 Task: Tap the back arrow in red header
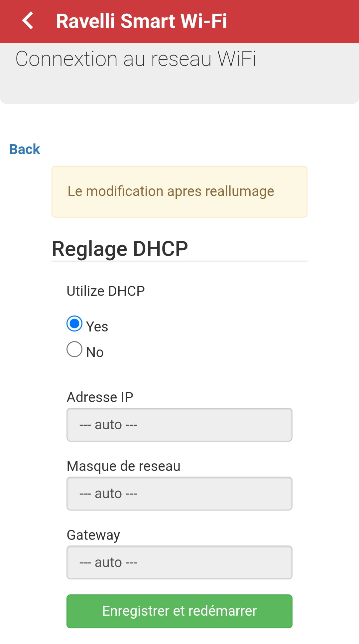pyautogui.click(x=28, y=21)
